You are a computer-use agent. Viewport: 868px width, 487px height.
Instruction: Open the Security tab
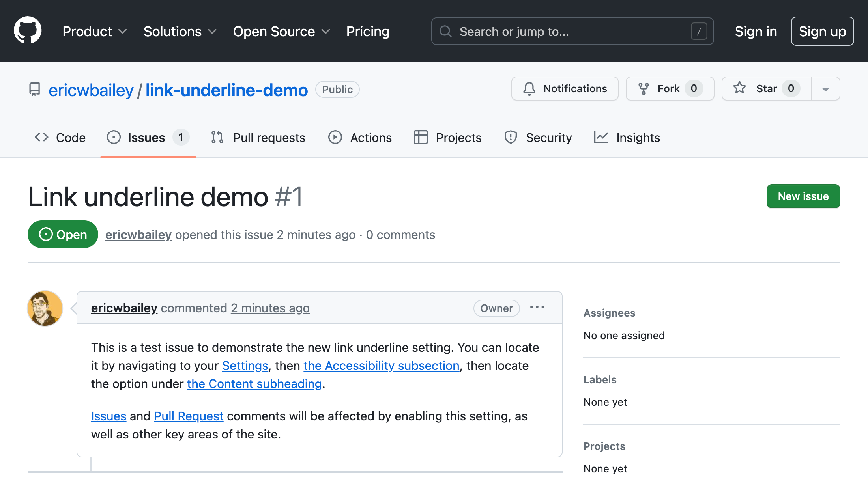538,138
